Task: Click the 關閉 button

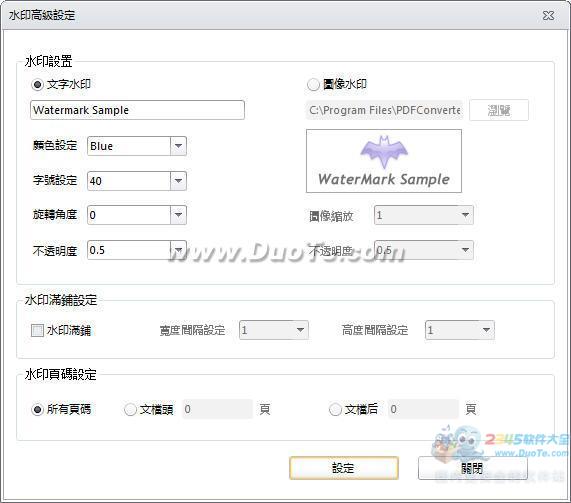Action: click(473, 468)
